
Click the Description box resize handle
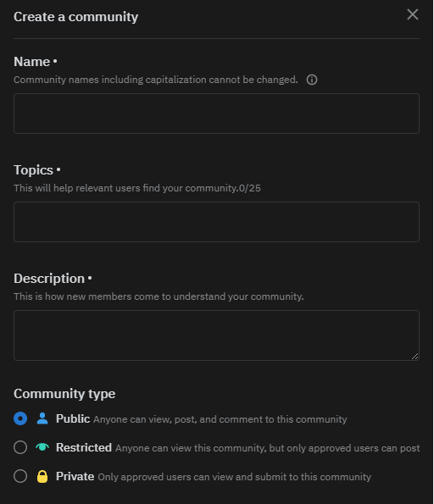[x=415, y=356]
